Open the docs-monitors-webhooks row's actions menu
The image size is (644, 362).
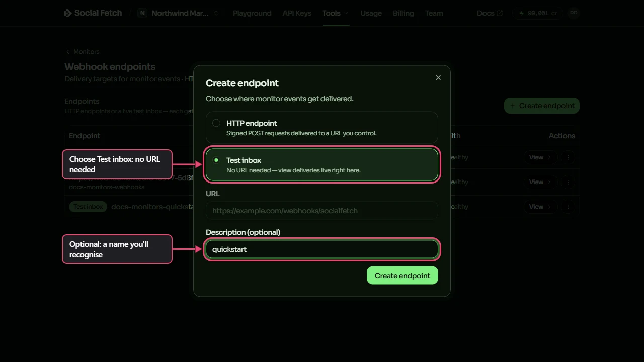568,182
